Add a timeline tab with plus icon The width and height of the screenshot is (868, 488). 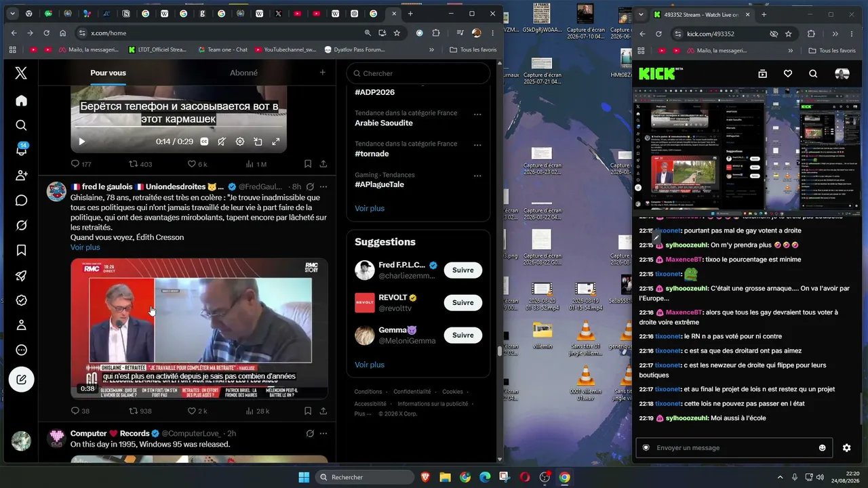323,73
